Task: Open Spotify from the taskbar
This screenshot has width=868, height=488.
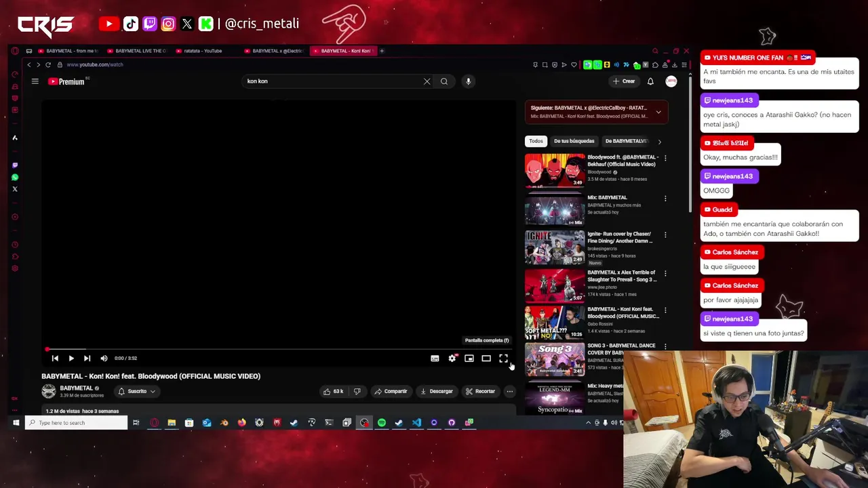Action: [382, 423]
